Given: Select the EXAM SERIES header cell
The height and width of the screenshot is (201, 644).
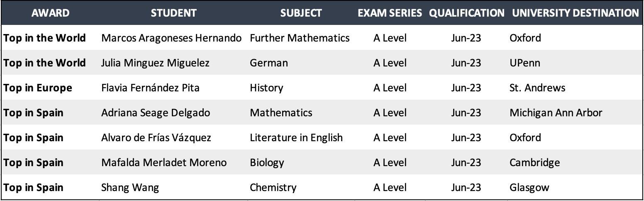Looking at the screenshot, I should 390,13.
